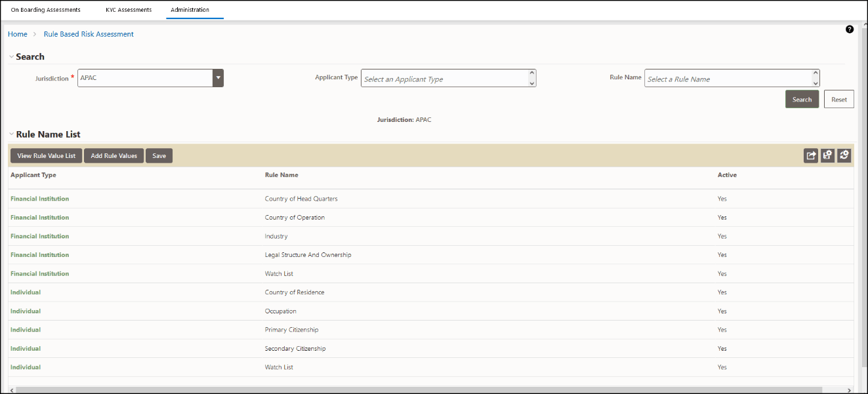The width and height of the screenshot is (868, 394).
Task: Collapse the Rule Name List section chevron
Action: 11,134
